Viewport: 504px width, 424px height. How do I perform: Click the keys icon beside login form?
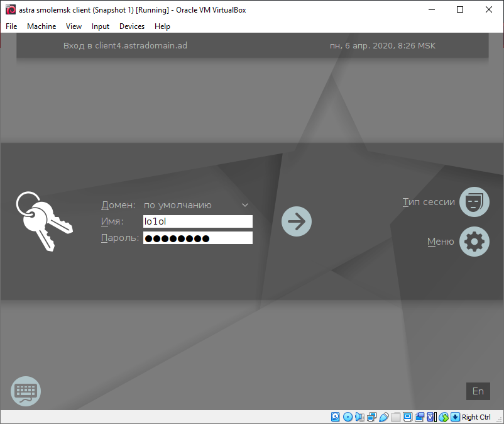click(x=45, y=221)
